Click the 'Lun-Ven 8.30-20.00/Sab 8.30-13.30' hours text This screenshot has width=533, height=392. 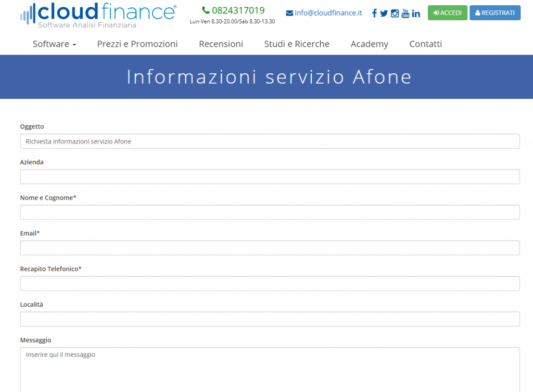tap(232, 21)
